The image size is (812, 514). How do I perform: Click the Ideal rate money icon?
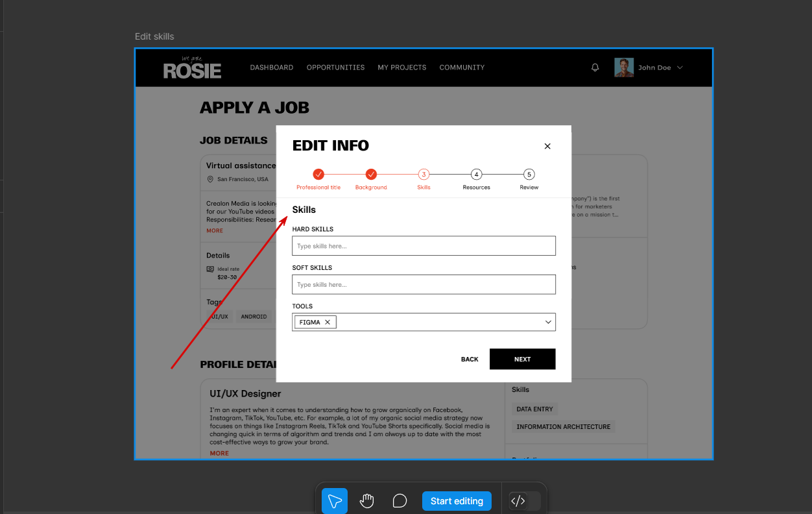pyautogui.click(x=210, y=269)
